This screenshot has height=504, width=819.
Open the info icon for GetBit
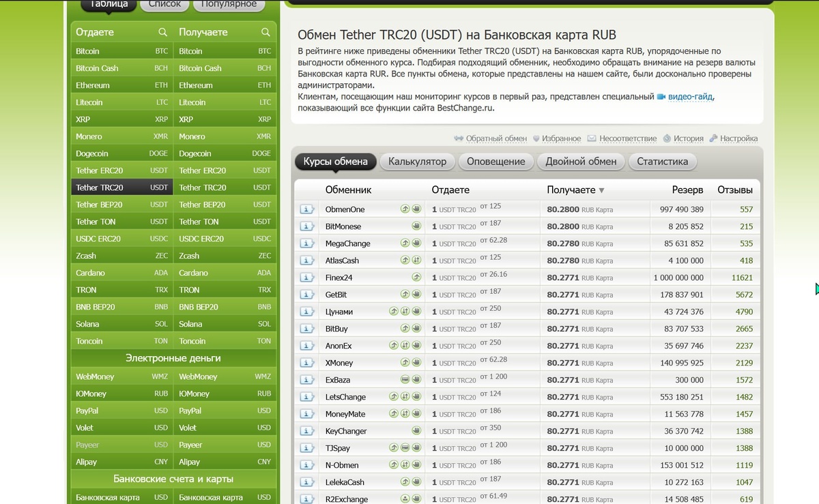tap(306, 295)
